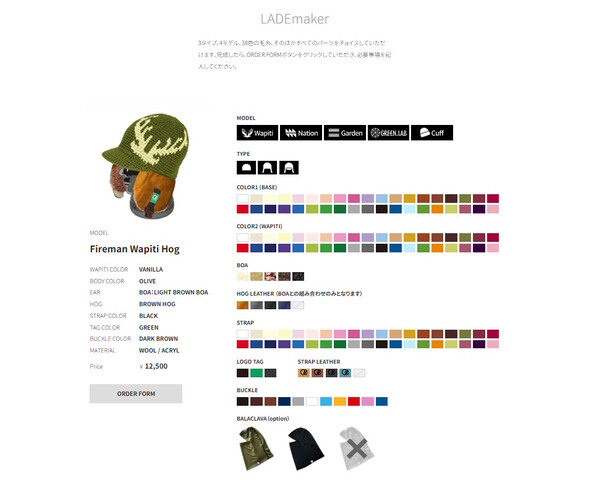Select green logo tag swatch

(256, 373)
